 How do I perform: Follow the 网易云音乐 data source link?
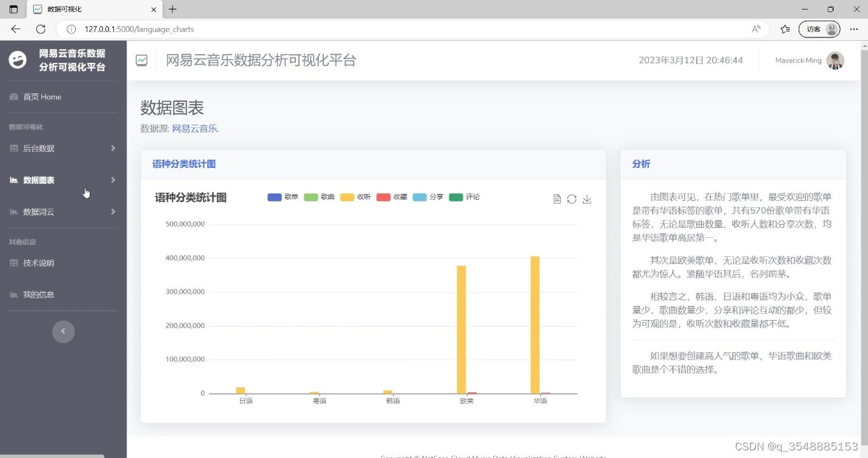coord(195,128)
